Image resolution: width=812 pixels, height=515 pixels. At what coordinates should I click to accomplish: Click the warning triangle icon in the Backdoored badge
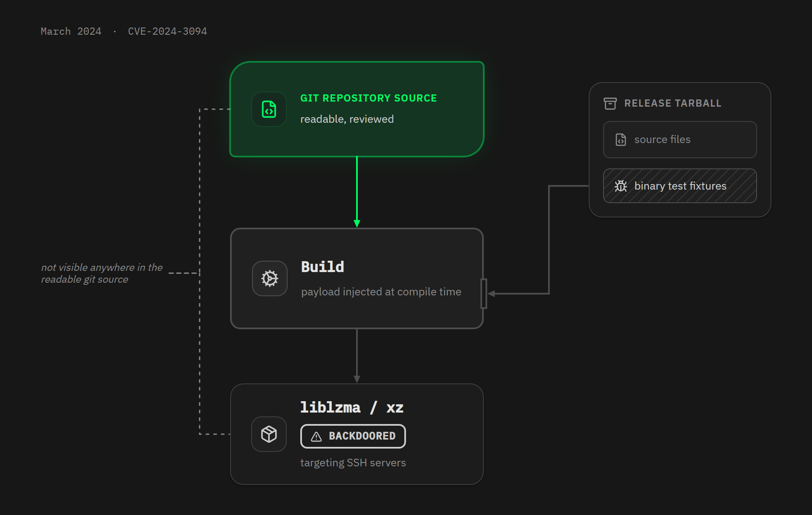(x=316, y=437)
